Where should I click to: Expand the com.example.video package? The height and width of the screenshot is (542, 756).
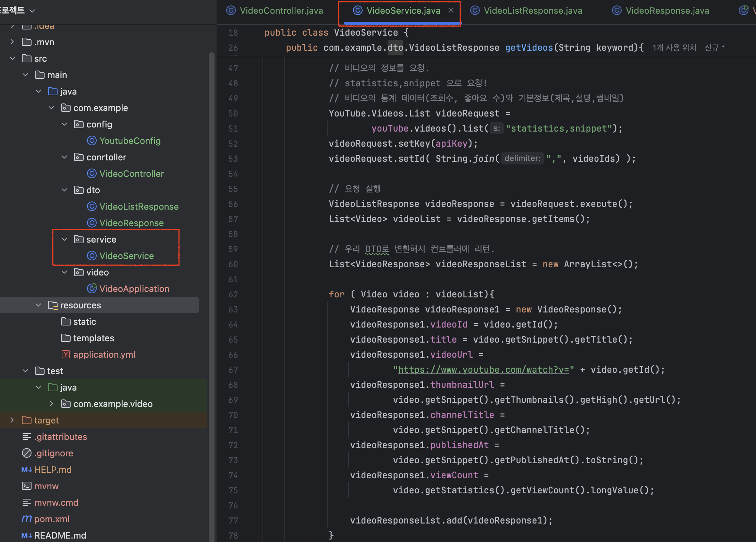[51, 404]
